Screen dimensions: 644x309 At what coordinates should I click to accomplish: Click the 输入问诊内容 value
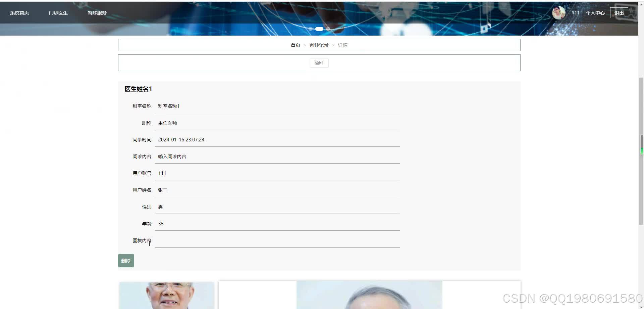click(172, 157)
